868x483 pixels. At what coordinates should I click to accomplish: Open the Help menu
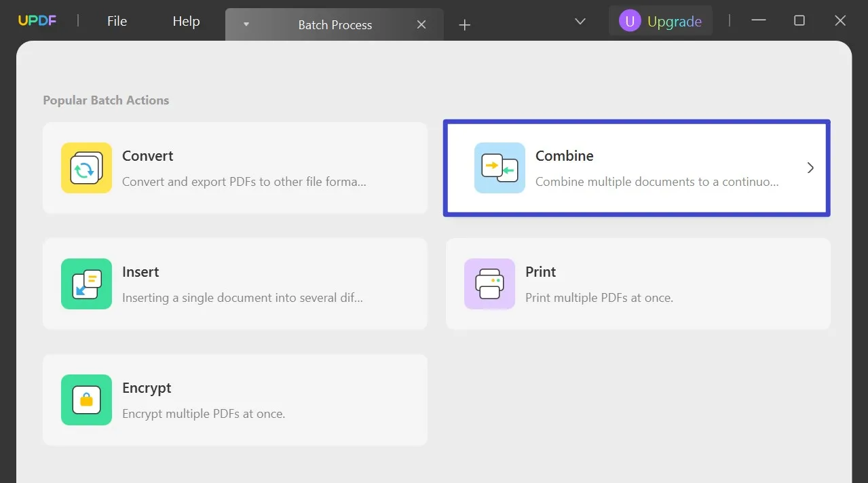tap(186, 21)
